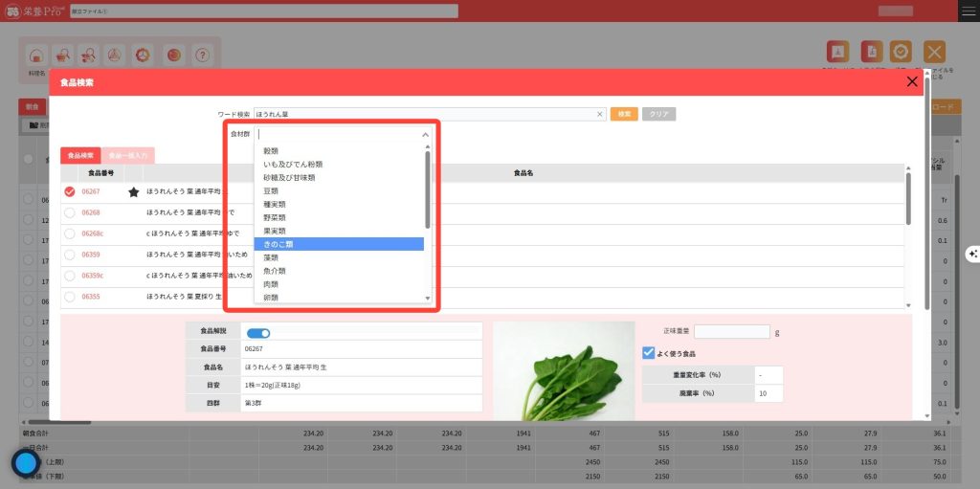The width and height of the screenshot is (980, 489).
Task: Click the star favorite icon for 06267
Action: point(134,191)
